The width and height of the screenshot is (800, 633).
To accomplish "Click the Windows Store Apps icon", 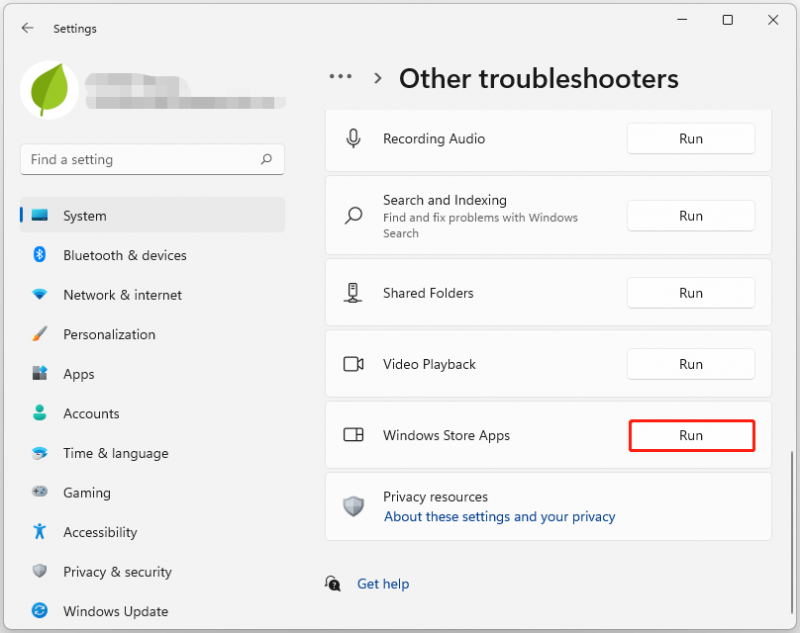I will [354, 435].
